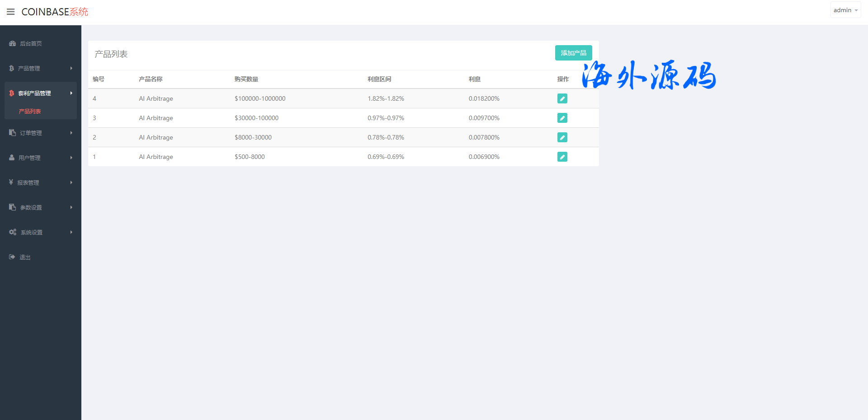The height and width of the screenshot is (420, 868).
Task: Edit the $8000-30000 AI Arbitrage product
Action: [562, 137]
